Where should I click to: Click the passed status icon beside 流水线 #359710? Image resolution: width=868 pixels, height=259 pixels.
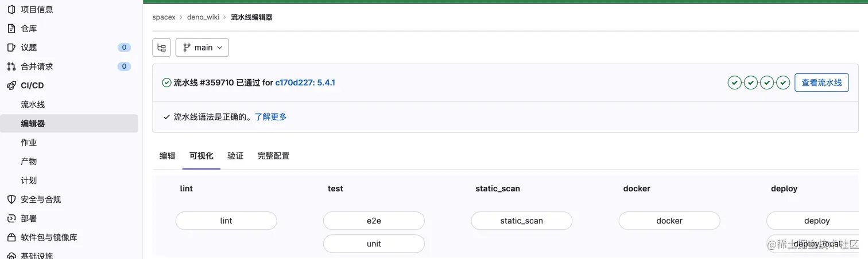coord(166,83)
